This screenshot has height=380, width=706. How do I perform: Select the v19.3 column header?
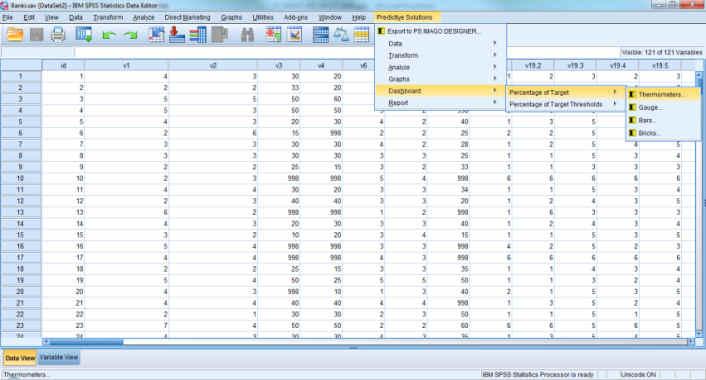(x=575, y=66)
